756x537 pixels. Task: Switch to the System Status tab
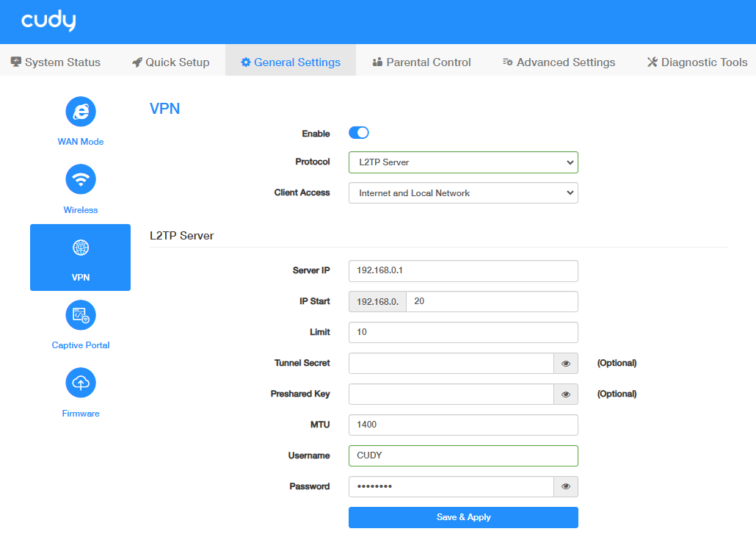(56, 62)
